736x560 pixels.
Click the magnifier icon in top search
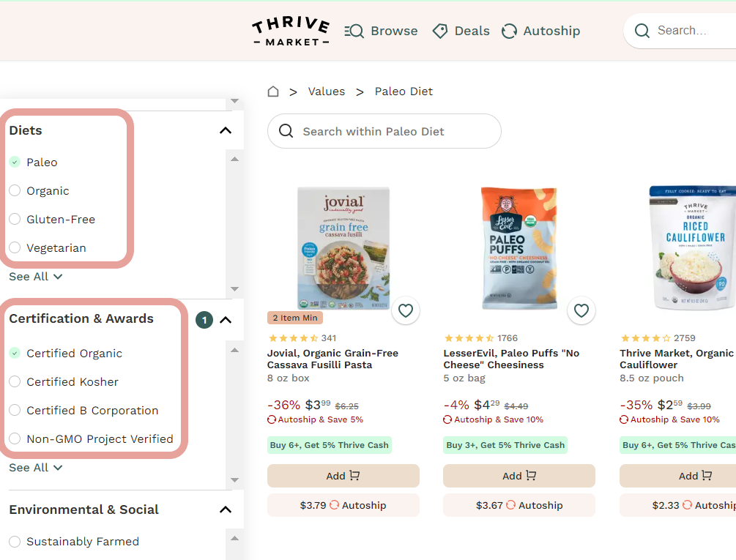click(x=642, y=31)
